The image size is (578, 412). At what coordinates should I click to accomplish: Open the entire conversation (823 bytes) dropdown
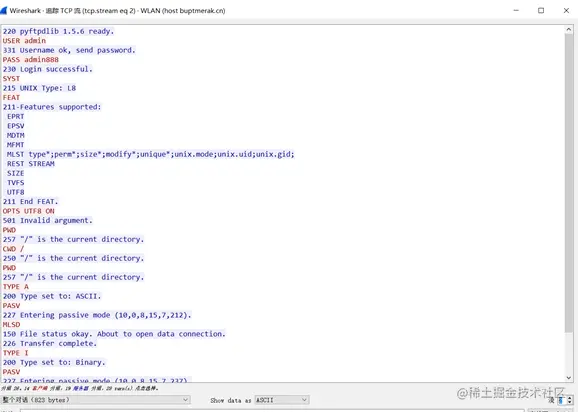[x=95, y=400]
